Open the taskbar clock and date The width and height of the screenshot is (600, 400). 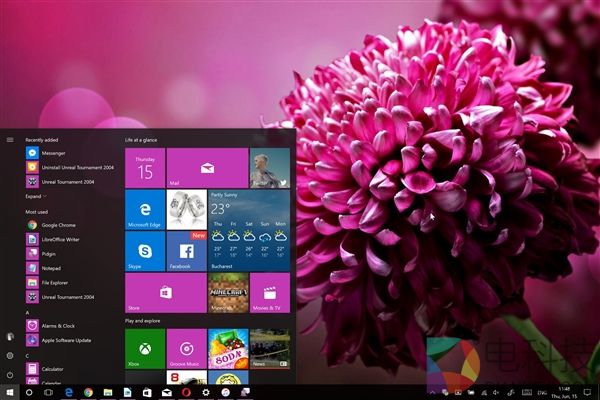click(564, 392)
